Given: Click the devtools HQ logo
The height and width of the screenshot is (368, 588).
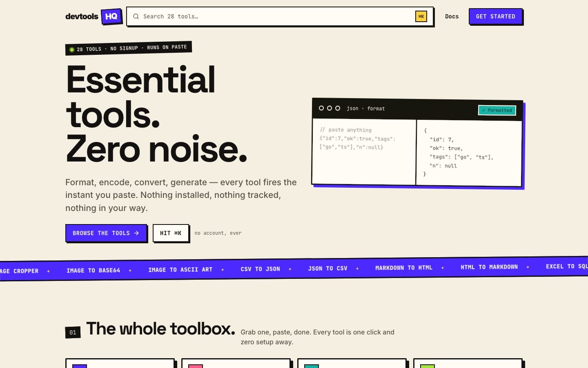Looking at the screenshot, I should [x=94, y=16].
